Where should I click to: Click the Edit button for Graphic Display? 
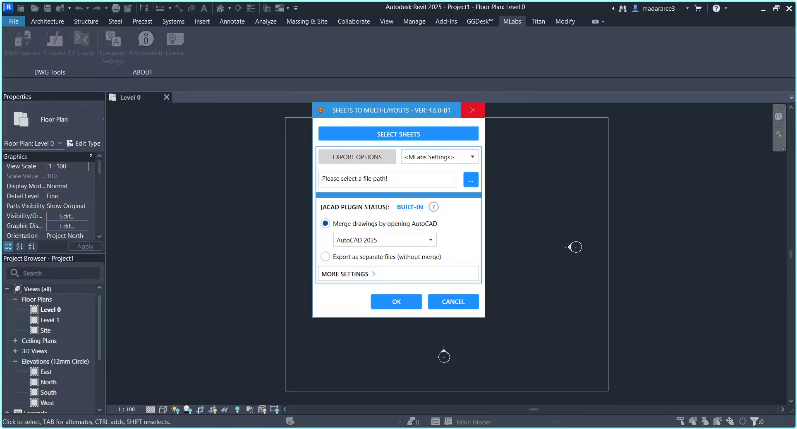point(67,226)
